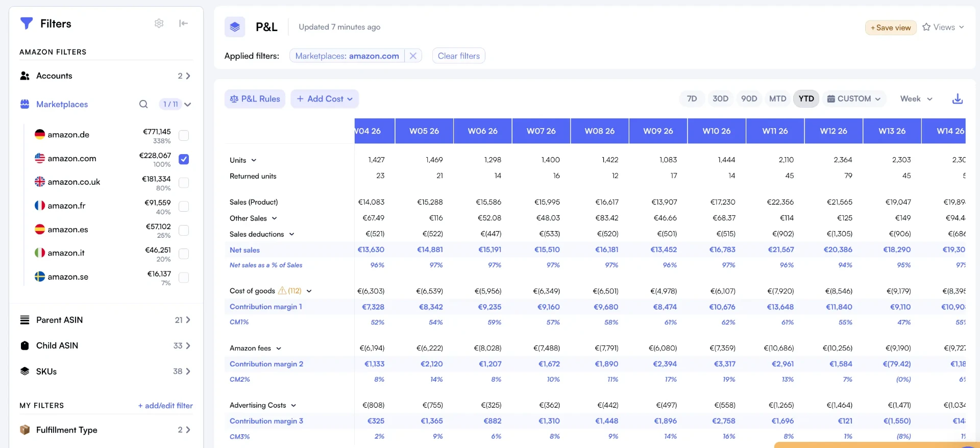Screen dimensions: 980x448
Task: Click Clear filters button
Action: [458, 56]
